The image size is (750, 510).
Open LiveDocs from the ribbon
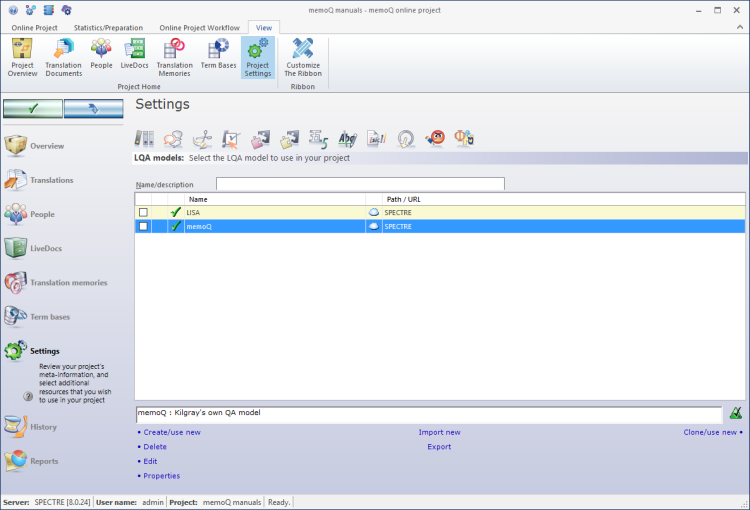point(134,56)
